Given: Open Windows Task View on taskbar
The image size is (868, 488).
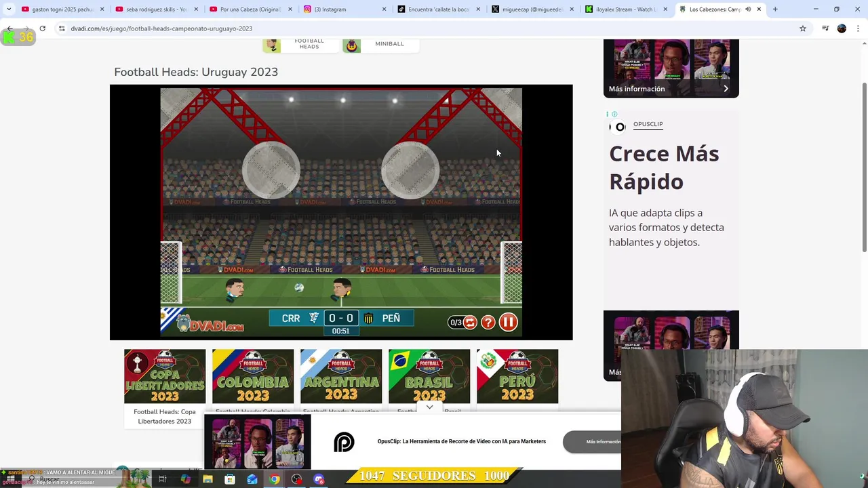Looking at the screenshot, I should point(163,479).
